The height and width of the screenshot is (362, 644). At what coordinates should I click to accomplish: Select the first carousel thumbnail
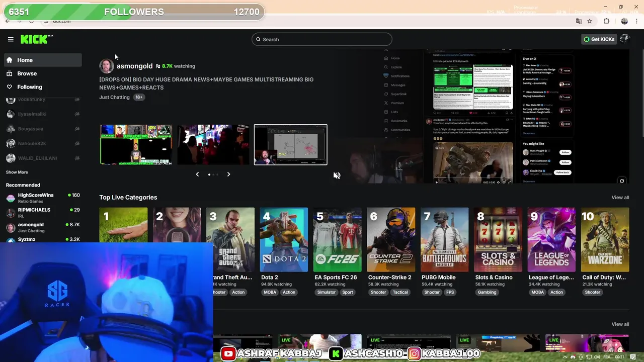pyautogui.click(x=136, y=145)
